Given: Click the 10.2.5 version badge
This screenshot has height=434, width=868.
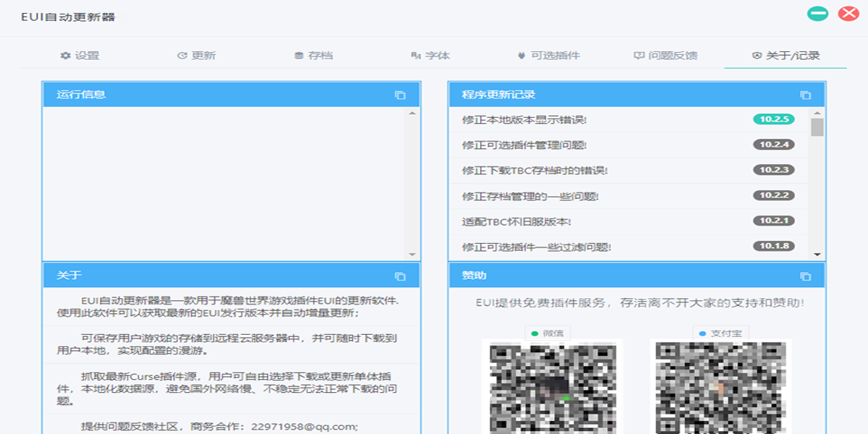Looking at the screenshot, I should tap(774, 119).
